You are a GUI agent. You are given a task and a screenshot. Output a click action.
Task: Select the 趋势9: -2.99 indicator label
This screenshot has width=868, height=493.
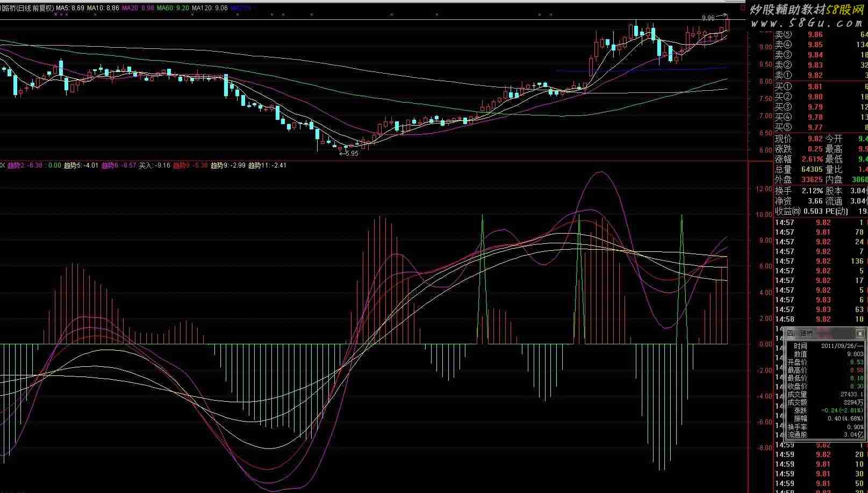pos(228,165)
